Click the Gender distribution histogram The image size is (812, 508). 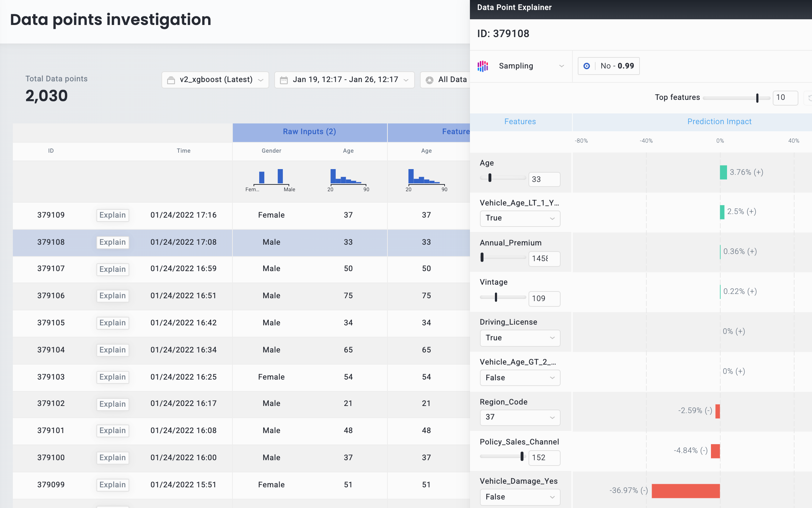[271, 178]
